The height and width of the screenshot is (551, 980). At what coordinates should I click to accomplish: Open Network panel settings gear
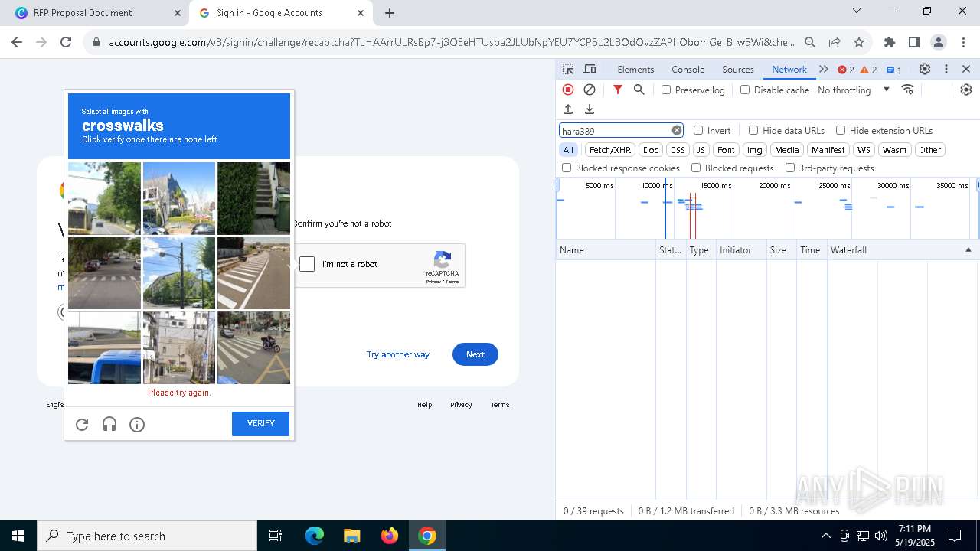click(966, 90)
